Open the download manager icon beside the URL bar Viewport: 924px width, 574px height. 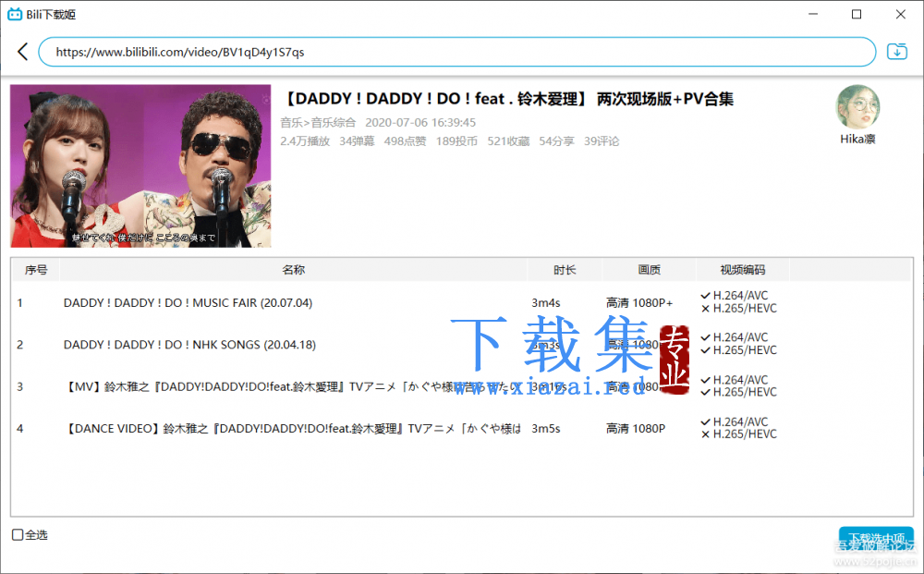(x=897, y=52)
